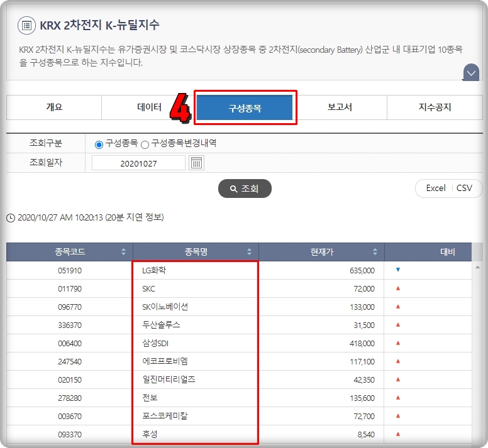Screen dimensions: 488x448
Task: Select the SKC stock name
Action: click(x=148, y=289)
